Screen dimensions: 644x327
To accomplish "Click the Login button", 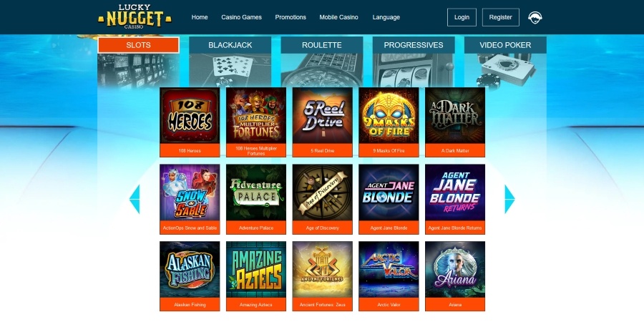I will pos(462,17).
